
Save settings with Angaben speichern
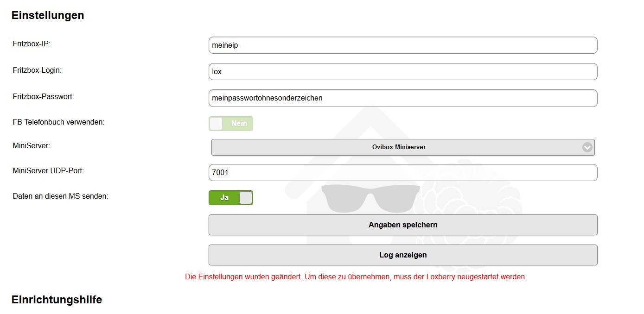(403, 225)
